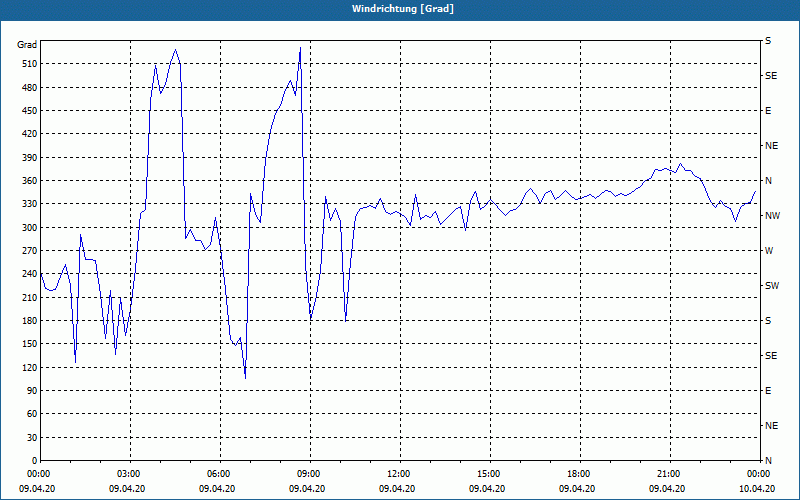
Task: Click the 270 degree axis label
Action: (x=31, y=251)
